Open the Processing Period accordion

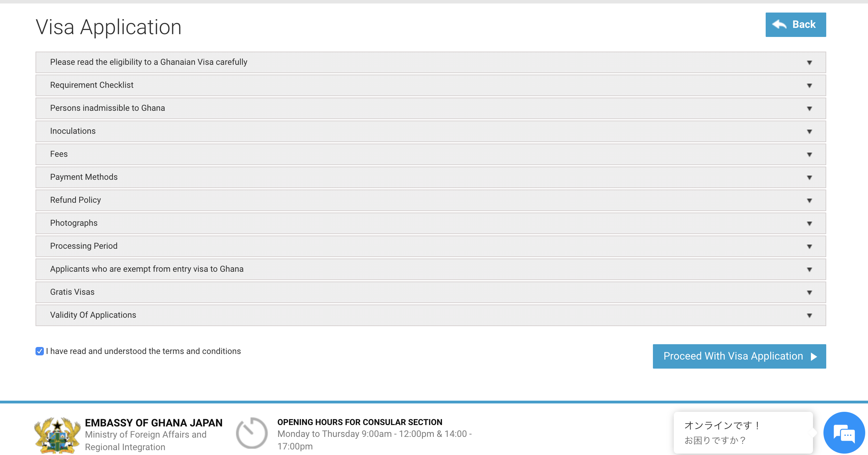84,246
